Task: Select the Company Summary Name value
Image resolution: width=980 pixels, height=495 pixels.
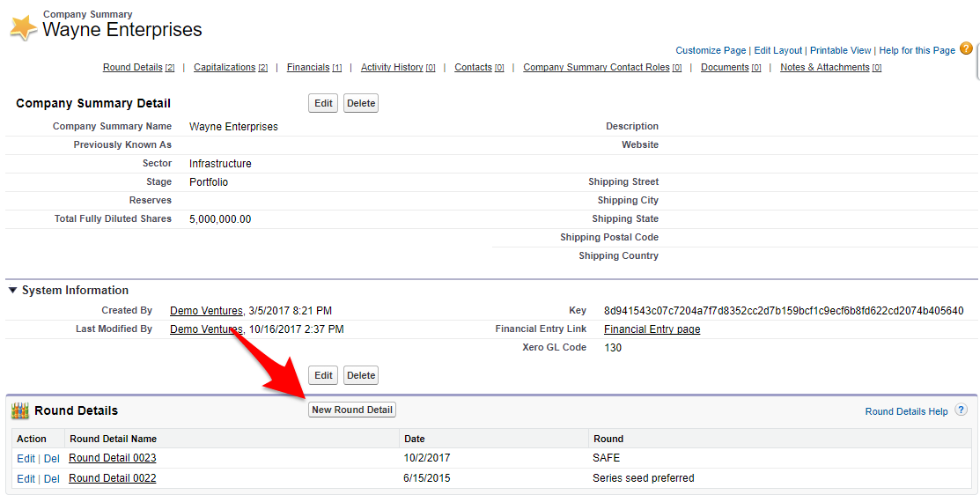Action: (233, 126)
